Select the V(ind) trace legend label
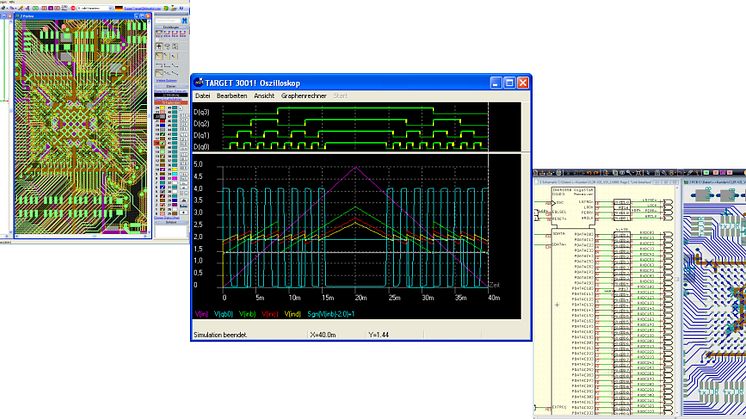Viewport: 746px width, 419px height. point(293,315)
